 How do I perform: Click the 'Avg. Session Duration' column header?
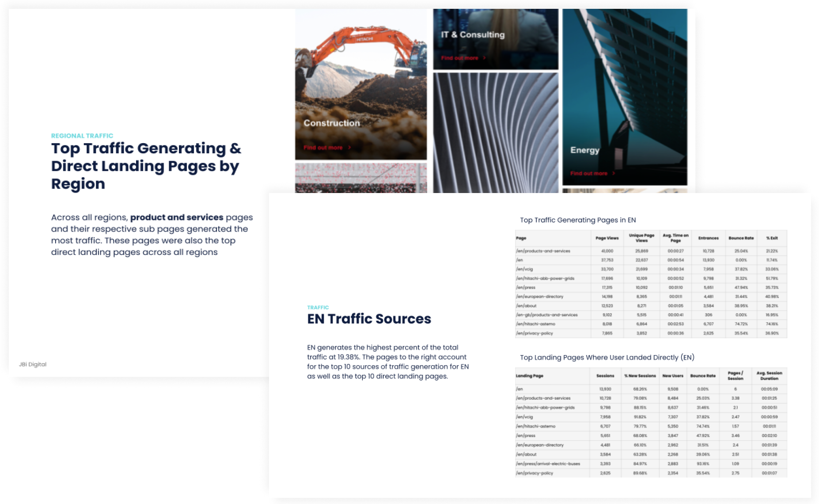769,376
